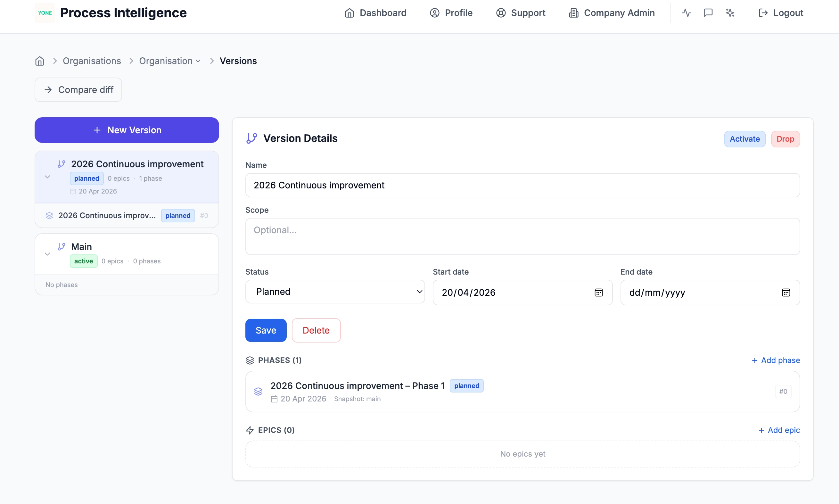Screen dimensions: 839x504
Task: Open the Status dropdown showing Planned
Action: click(335, 292)
